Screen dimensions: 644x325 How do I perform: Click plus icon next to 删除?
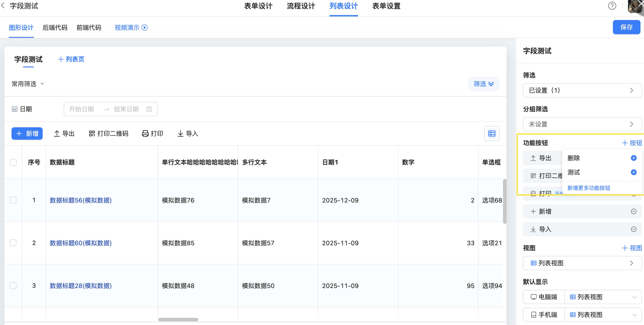(x=634, y=158)
